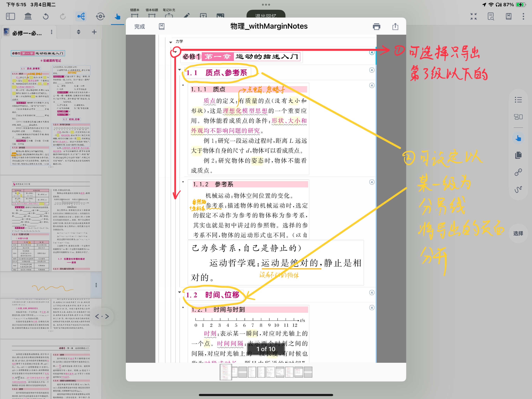Collapse the 1.2 时间、位移 triangle
Screen dimensions: 532x399
(179, 292)
